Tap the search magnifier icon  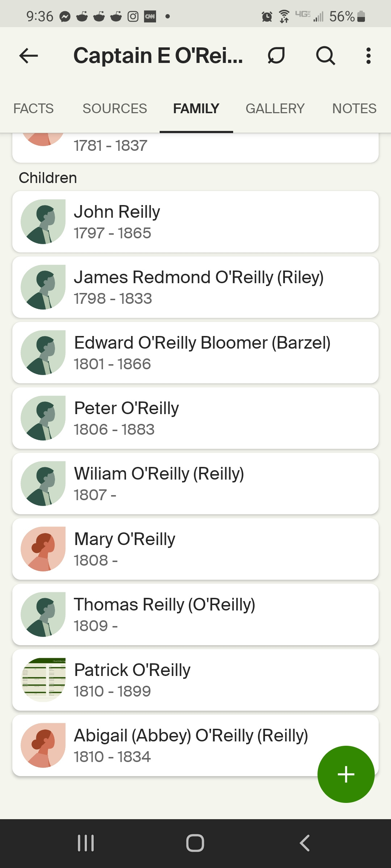(x=325, y=56)
